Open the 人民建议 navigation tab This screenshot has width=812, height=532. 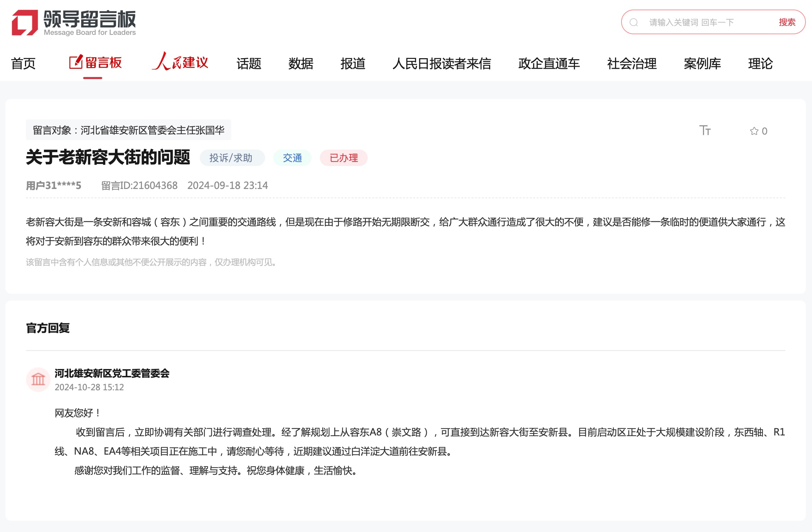(180, 62)
